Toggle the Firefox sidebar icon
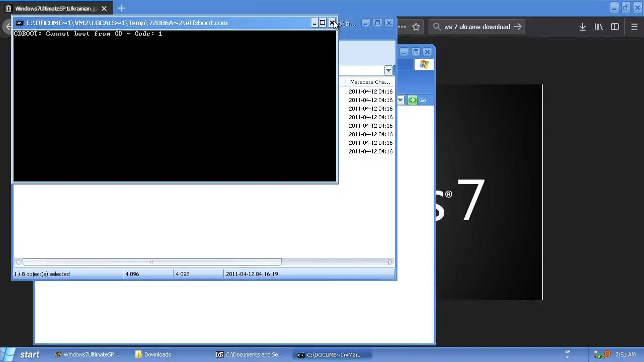 (x=615, y=27)
